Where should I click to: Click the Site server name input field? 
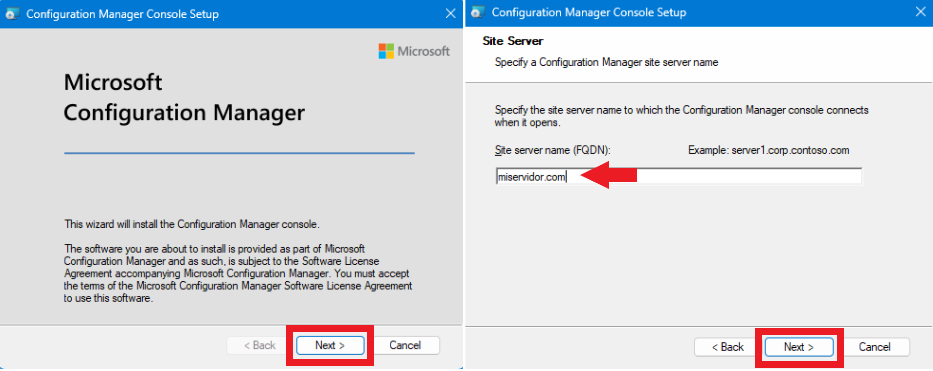pos(679,177)
